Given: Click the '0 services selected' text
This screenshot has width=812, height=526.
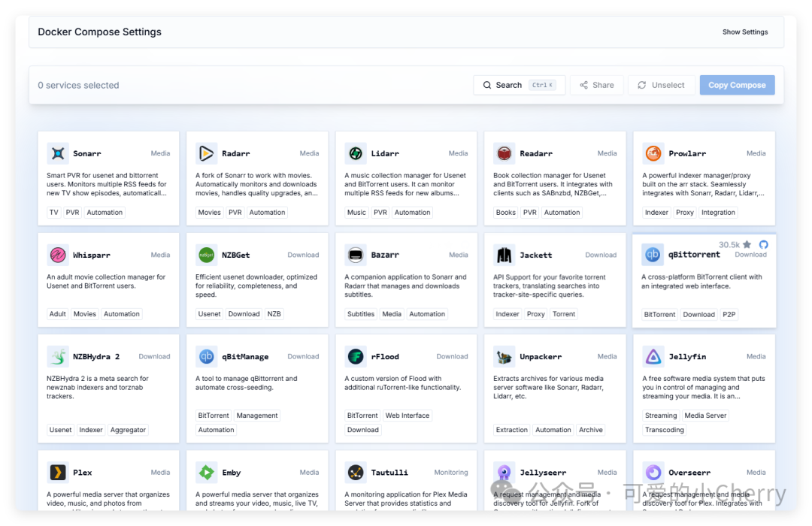Looking at the screenshot, I should point(78,86).
